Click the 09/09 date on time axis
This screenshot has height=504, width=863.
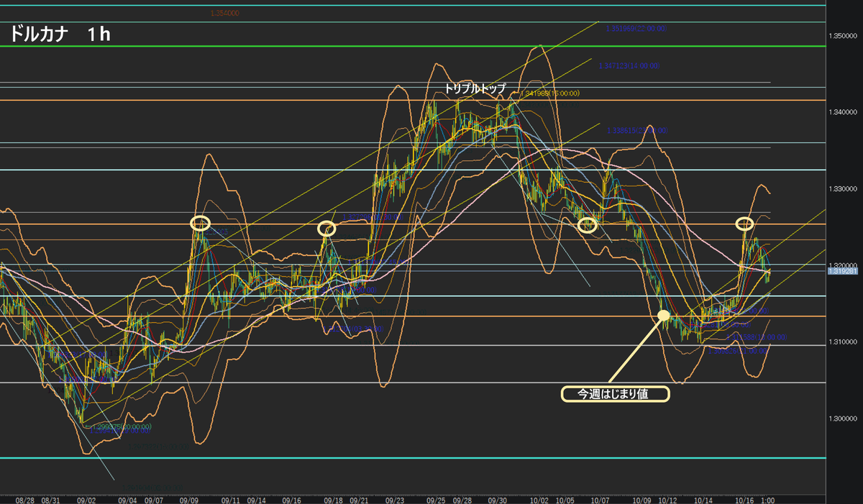tap(189, 499)
